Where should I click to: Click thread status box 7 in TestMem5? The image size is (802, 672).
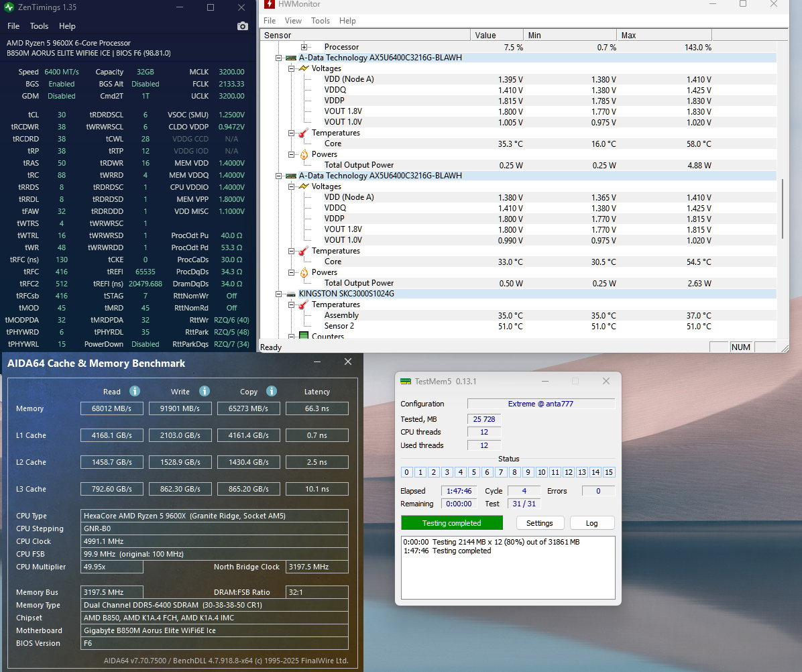tap(501, 472)
